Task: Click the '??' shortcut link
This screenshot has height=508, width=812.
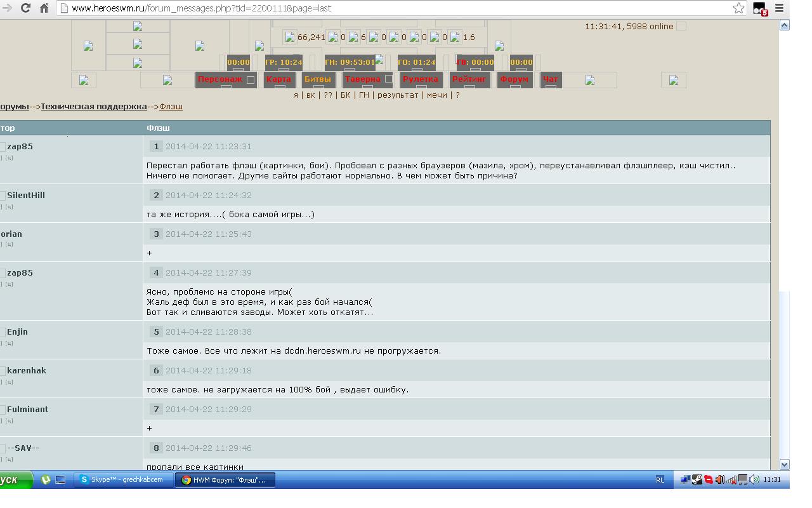Action: click(x=327, y=95)
